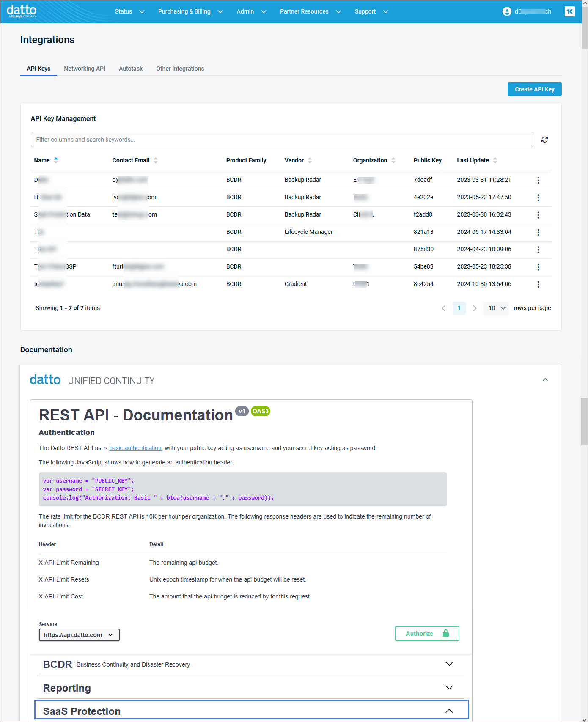The height and width of the screenshot is (722, 588).
Task: Open actions menu for key 7deadf
Action: click(538, 180)
